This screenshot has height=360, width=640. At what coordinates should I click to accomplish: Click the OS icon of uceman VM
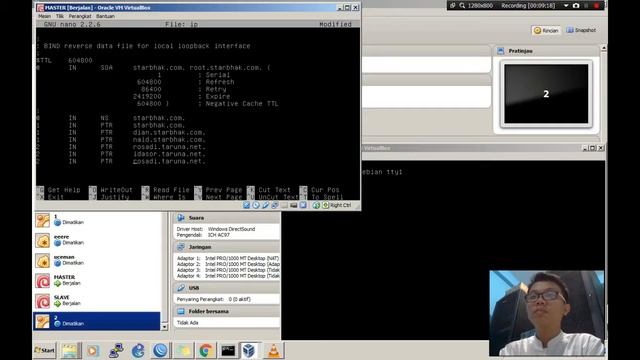[42, 261]
